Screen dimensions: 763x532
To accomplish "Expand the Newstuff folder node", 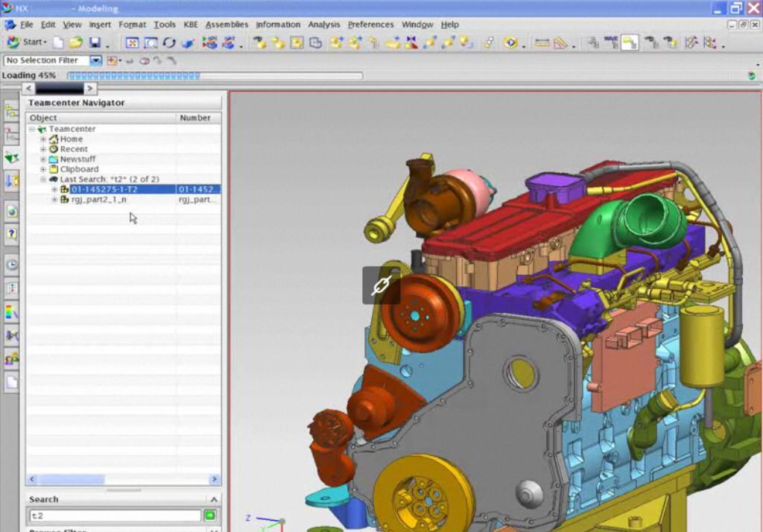I will coord(43,159).
